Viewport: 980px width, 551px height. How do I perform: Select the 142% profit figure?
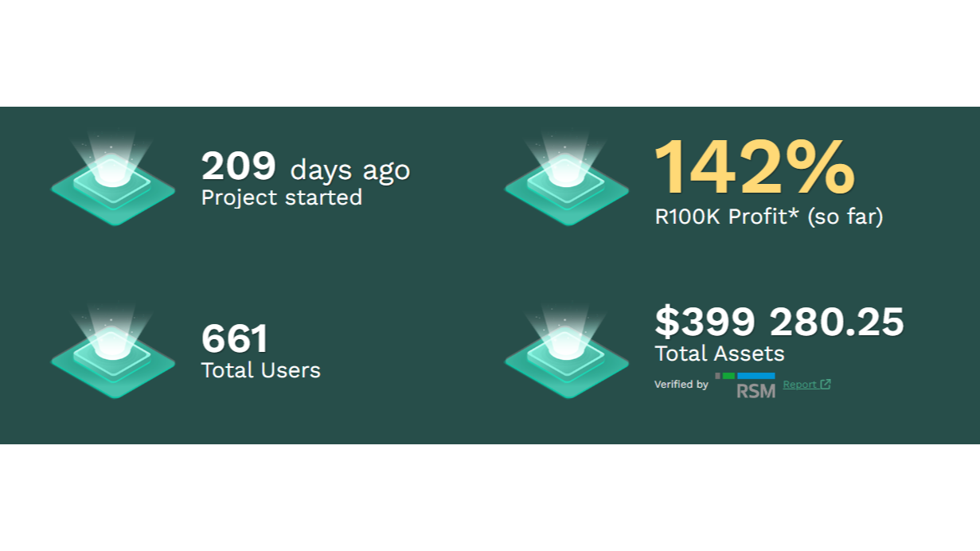point(755,168)
